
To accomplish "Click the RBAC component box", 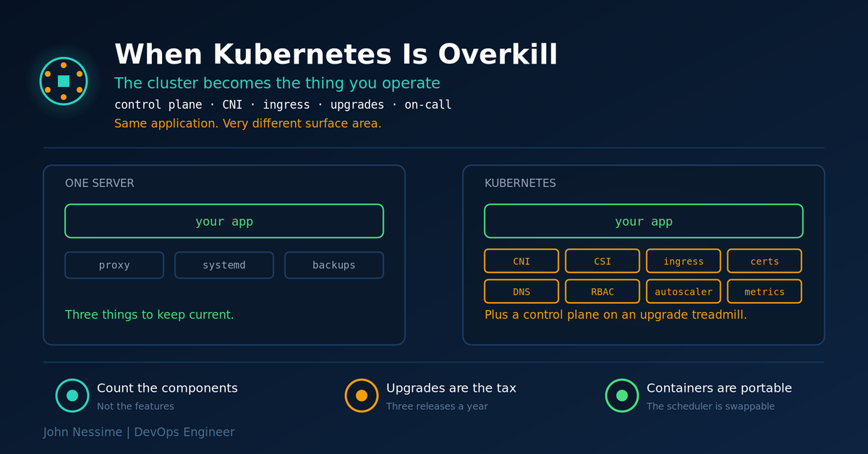I will coord(603,291).
